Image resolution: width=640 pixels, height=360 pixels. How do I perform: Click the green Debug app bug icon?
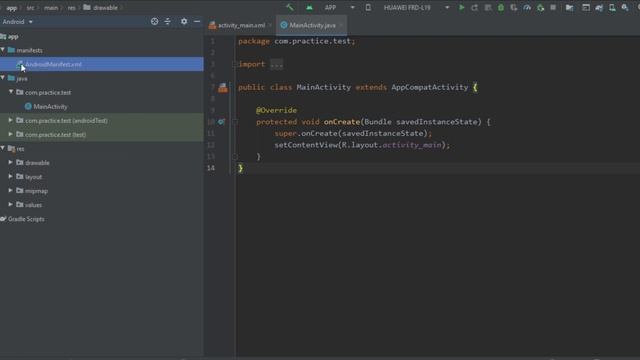pyautogui.click(x=501, y=7)
